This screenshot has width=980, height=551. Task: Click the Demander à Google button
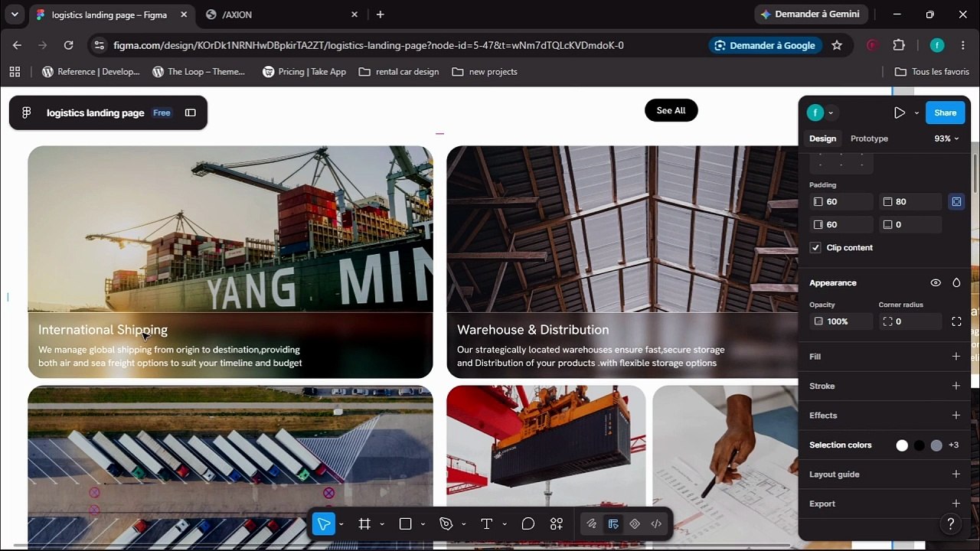pyautogui.click(x=764, y=45)
